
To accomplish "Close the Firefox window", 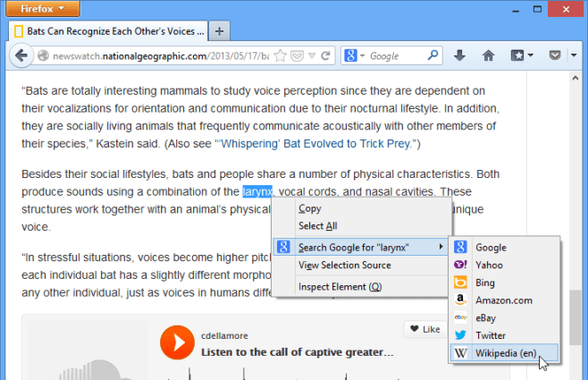I will (x=566, y=9).
